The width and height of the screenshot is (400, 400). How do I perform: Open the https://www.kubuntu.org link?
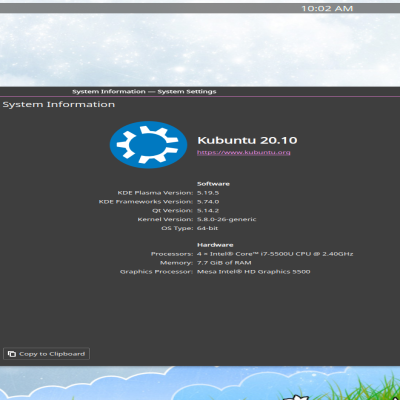(x=244, y=152)
